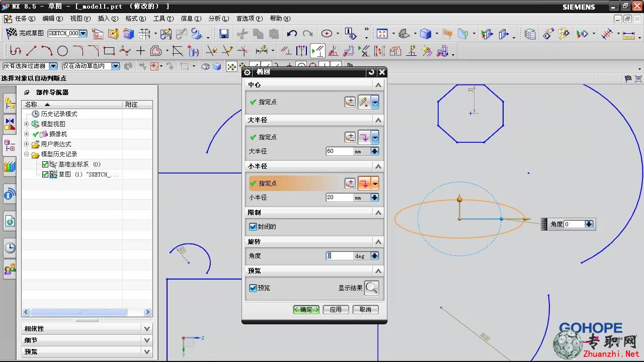Screen dimensions: 644x362
Task: Open the selection filter dropdown (没有选择过滤器)
Action: point(53,66)
